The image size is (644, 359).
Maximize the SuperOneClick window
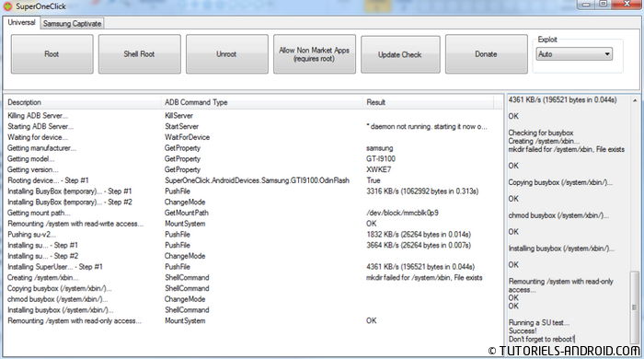(604, 4)
